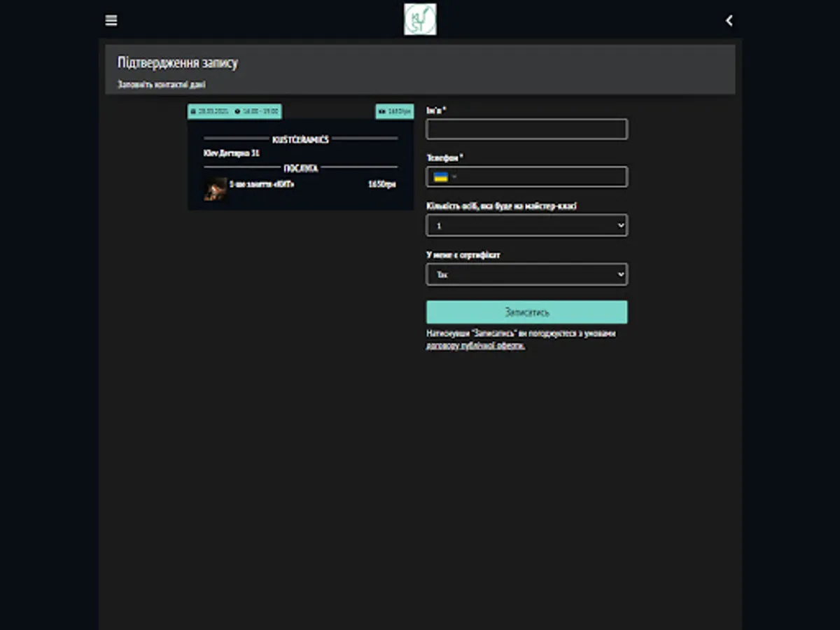Screen dimensions: 840x630
Task: Click the ПОСЛУГА section heading
Action: 300,169
